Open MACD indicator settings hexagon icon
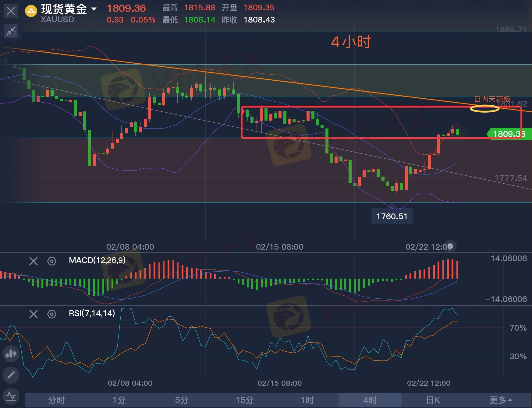Screen dimensions: 532x408 click(x=52, y=261)
